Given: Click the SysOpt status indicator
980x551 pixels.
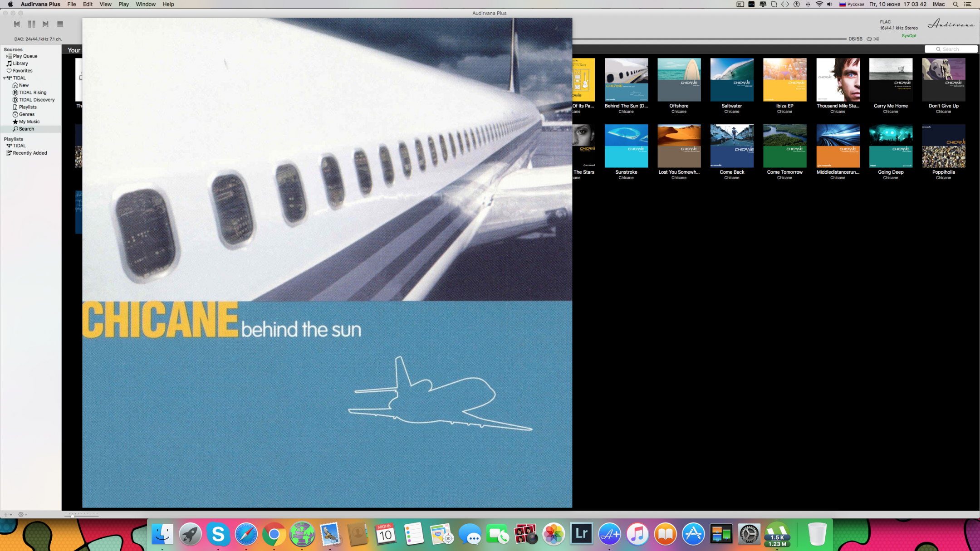Looking at the screenshot, I should click(909, 35).
